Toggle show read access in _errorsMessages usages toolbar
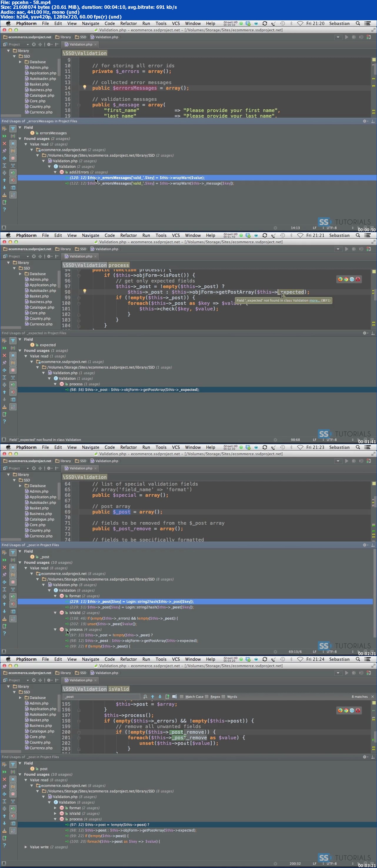Image resolution: width=377 pixels, height=868 pixels. point(13,173)
